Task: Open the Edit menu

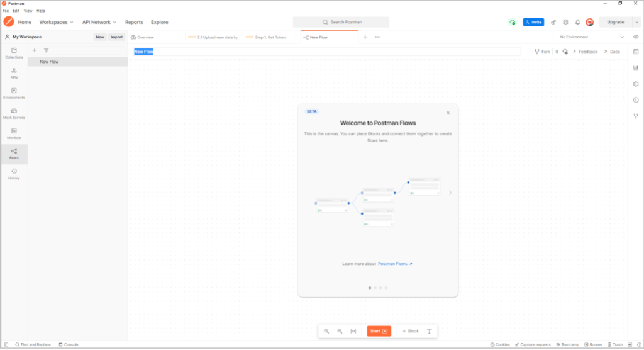Action: point(16,11)
